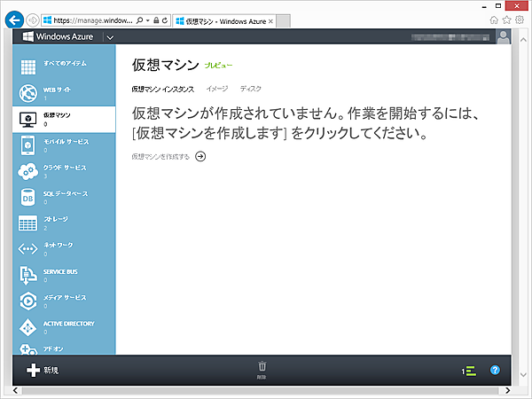Click the 削除 trash button in bottom bar
Image resolution: width=532 pixels, height=399 pixels.
(x=262, y=369)
